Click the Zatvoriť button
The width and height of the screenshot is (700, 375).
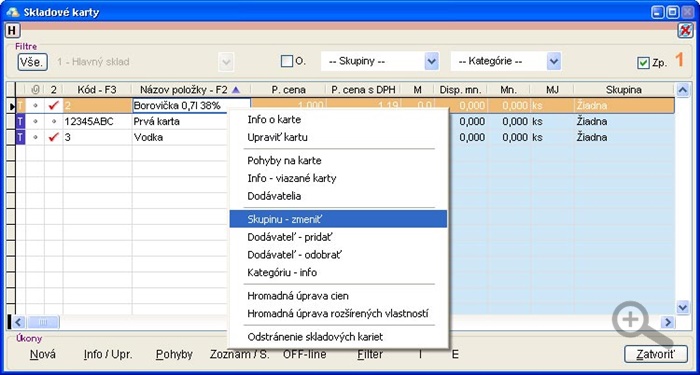click(x=656, y=354)
